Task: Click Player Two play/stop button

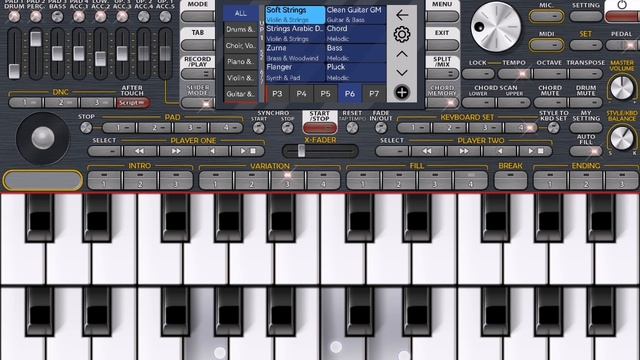Action: [535, 151]
